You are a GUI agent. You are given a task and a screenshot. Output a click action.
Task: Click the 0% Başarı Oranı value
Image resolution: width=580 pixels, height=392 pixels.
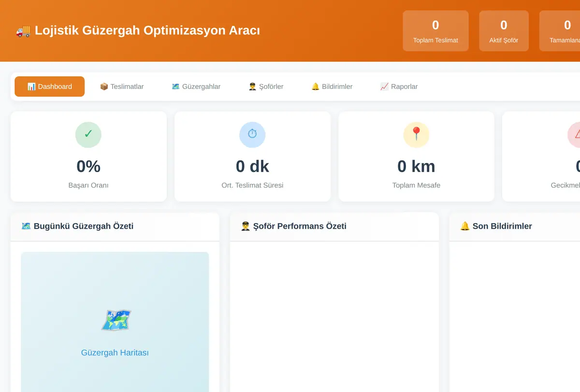pos(88,166)
